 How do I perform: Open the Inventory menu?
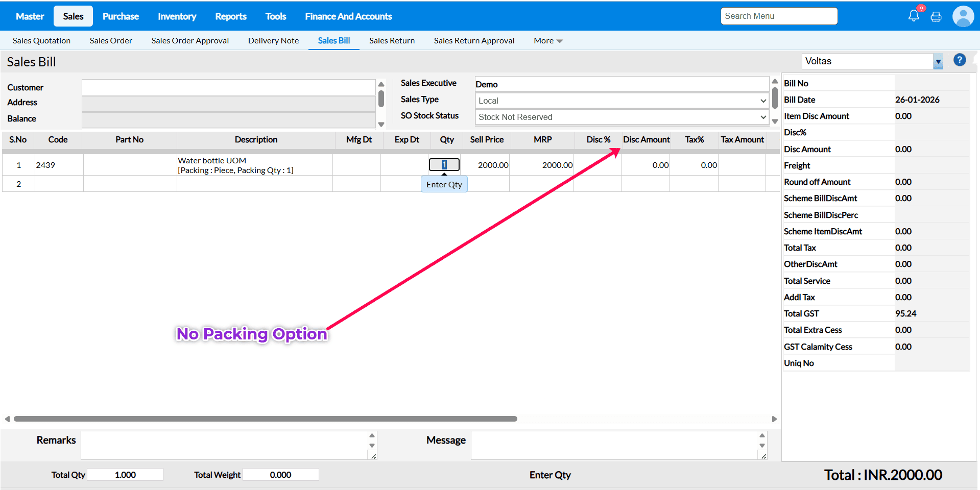tap(177, 16)
